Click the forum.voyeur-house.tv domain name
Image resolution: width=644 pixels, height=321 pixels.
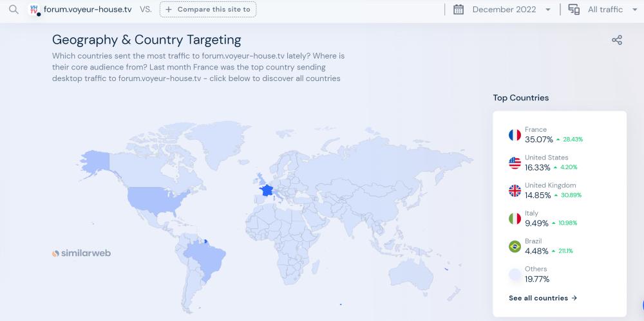[x=88, y=10]
